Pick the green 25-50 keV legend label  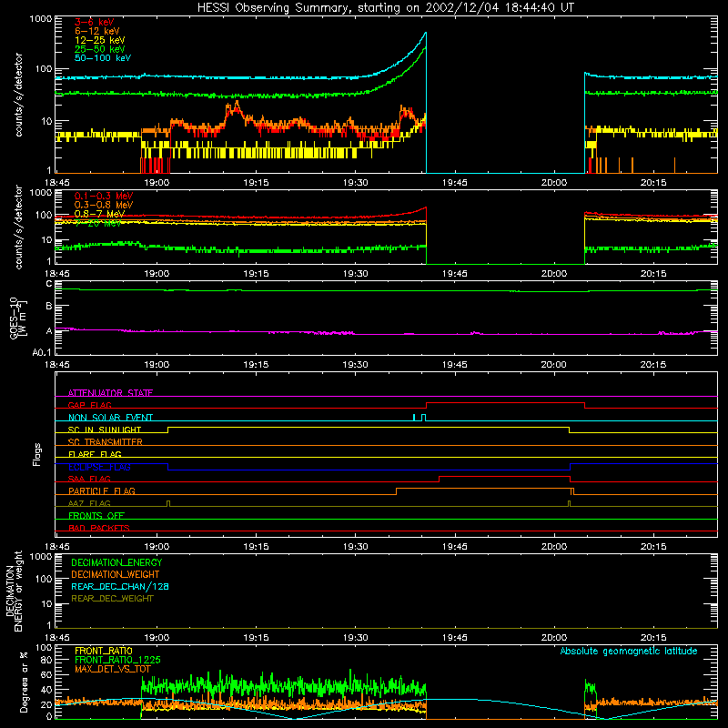click(x=99, y=49)
